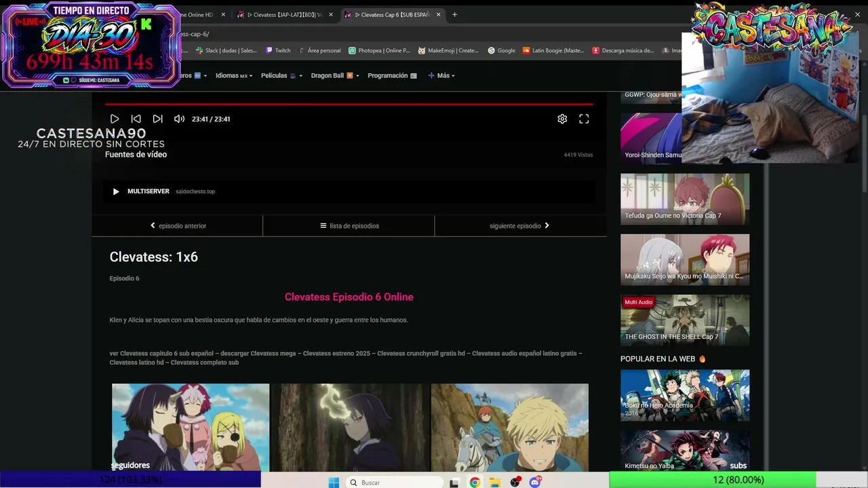Expand the Más menu
This screenshot has width=868, height=488.
pyautogui.click(x=441, y=75)
